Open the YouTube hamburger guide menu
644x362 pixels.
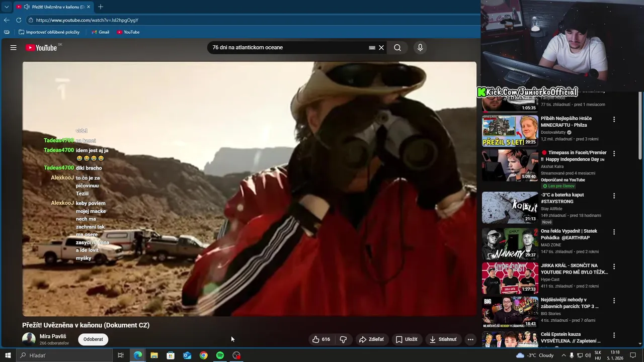coord(14,48)
